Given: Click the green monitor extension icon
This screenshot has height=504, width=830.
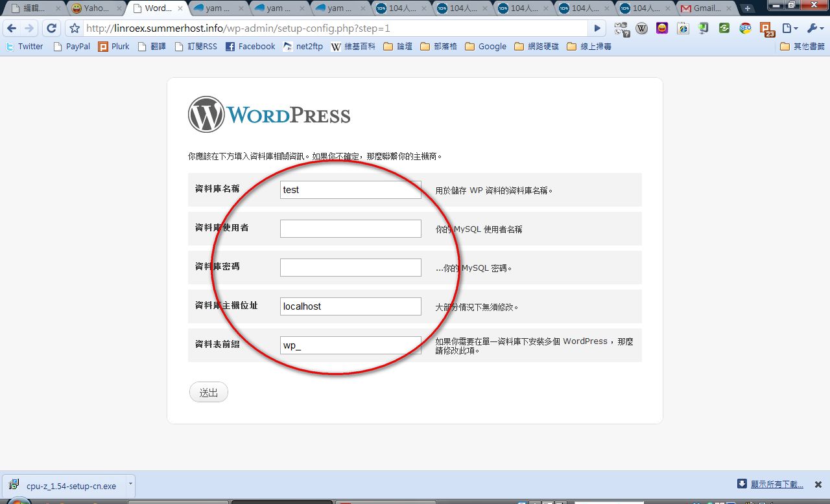Looking at the screenshot, I should pos(704,29).
